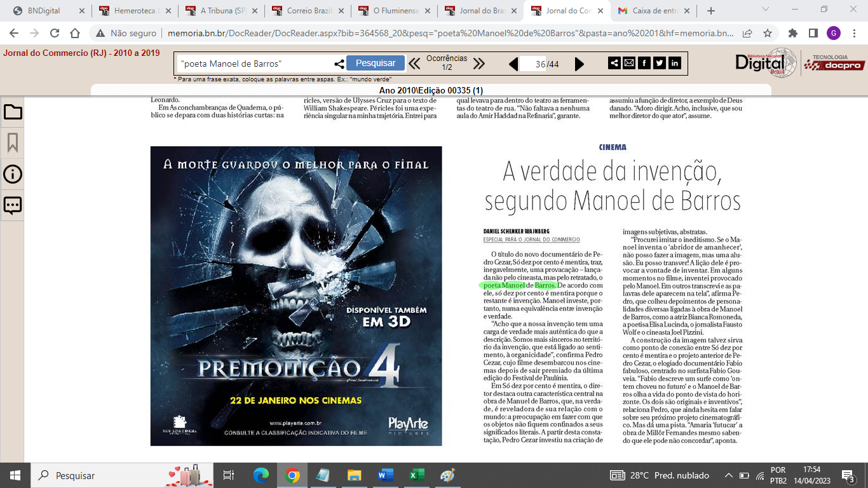Click share icon inside the search field
This screenshot has height=488, width=868.
click(x=339, y=64)
